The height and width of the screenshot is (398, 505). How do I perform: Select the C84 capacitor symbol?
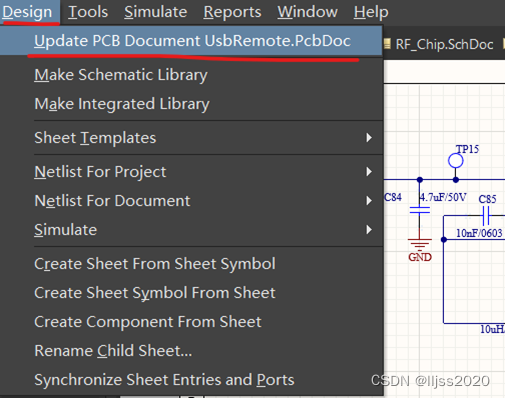coord(420,210)
